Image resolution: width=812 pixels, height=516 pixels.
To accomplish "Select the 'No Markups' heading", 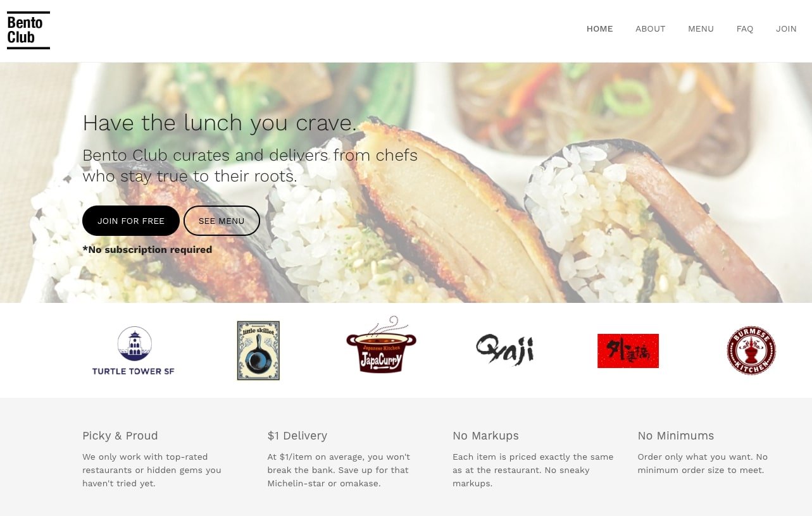I will point(485,436).
